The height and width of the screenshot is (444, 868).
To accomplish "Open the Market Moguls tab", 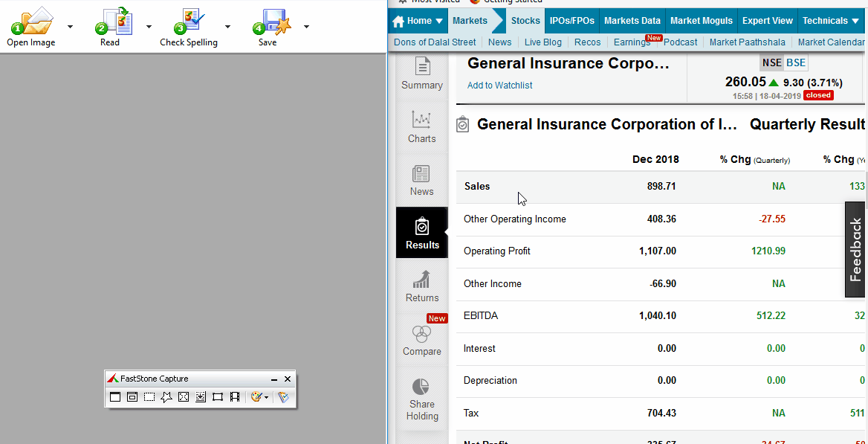I will click(702, 21).
